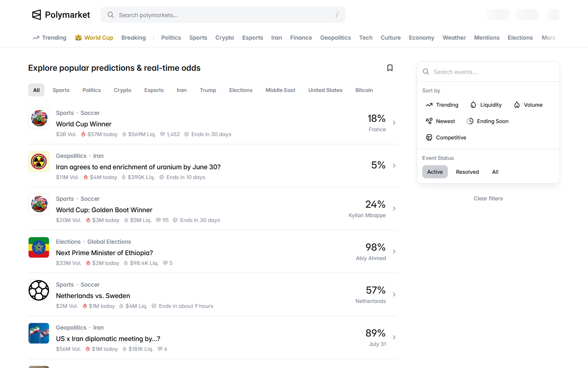
Task: Sort events by Trending
Action: [442, 105]
